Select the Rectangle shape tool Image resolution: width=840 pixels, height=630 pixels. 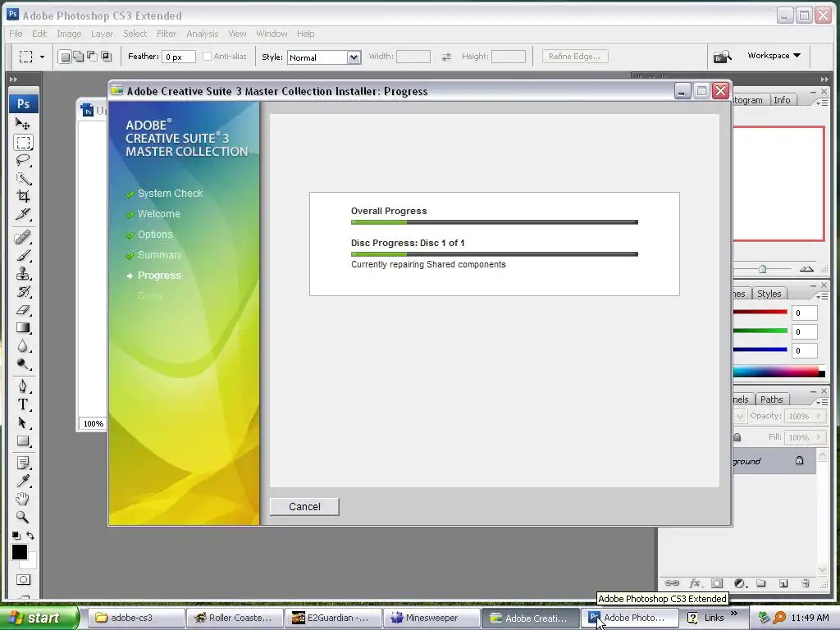click(x=22, y=441)
